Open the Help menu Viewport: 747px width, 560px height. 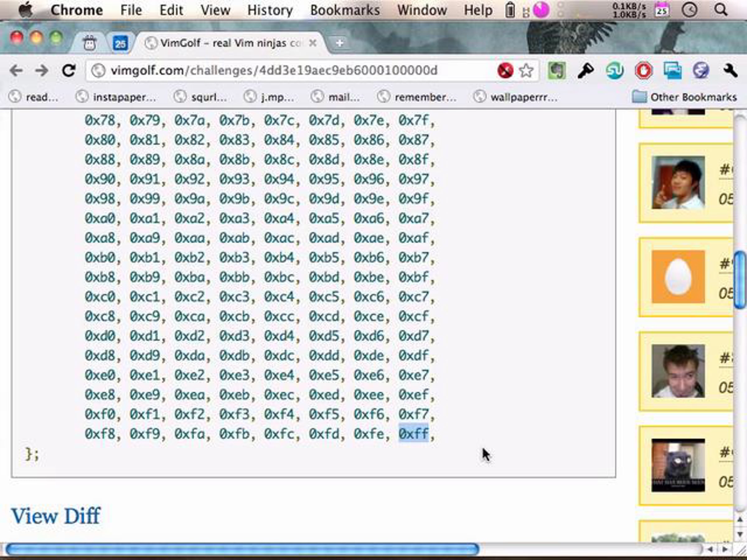[x=478, y=10]
